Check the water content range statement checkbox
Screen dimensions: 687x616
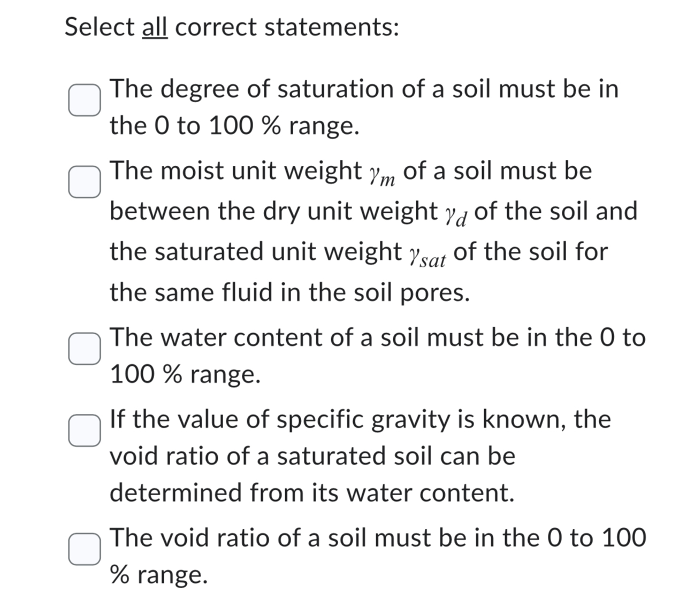click(x=85, y=349)
